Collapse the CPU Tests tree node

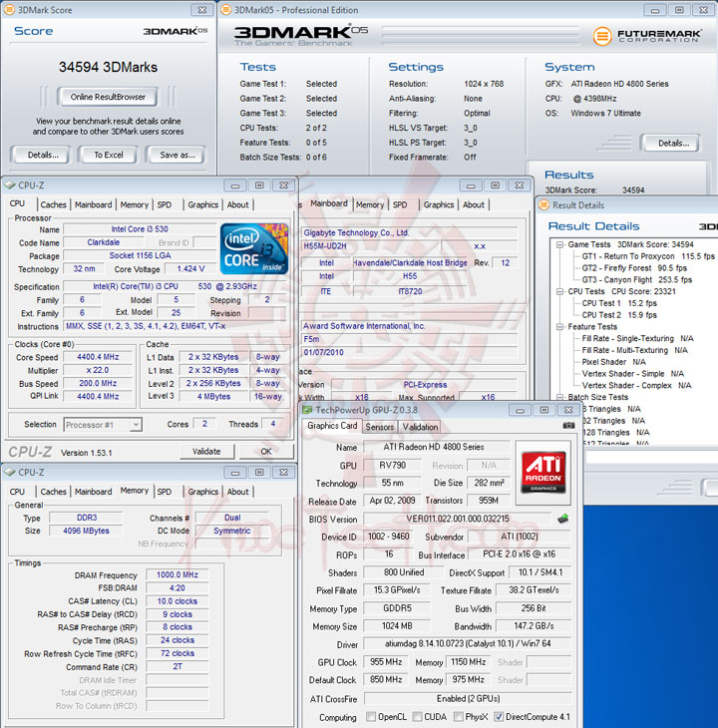[559, 291]
